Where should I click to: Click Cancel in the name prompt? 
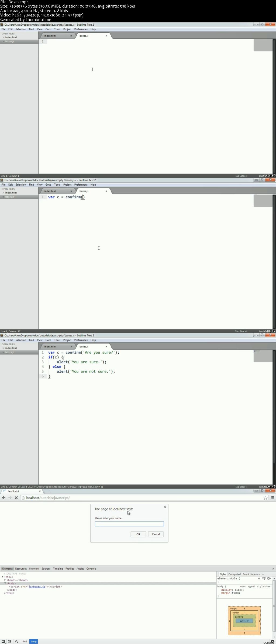[156, 534]
